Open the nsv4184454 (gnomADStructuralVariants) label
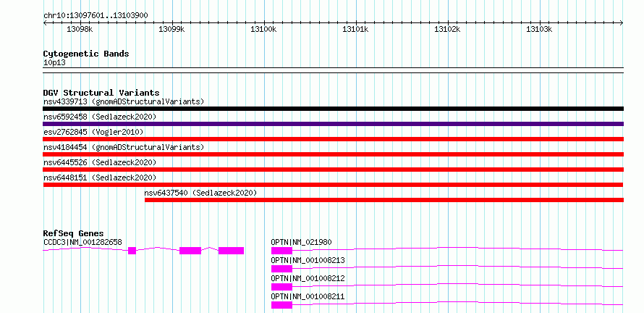 124,147
